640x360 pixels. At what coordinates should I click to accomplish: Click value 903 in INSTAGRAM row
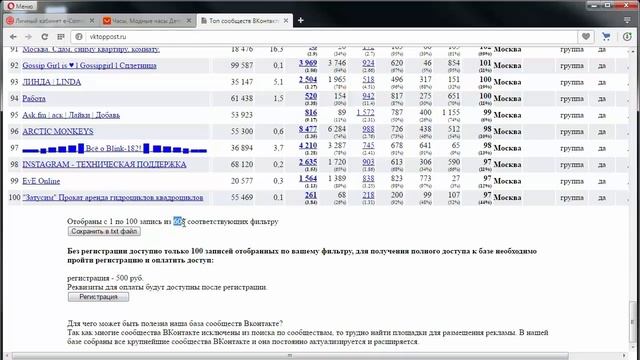tap(368, 162)
